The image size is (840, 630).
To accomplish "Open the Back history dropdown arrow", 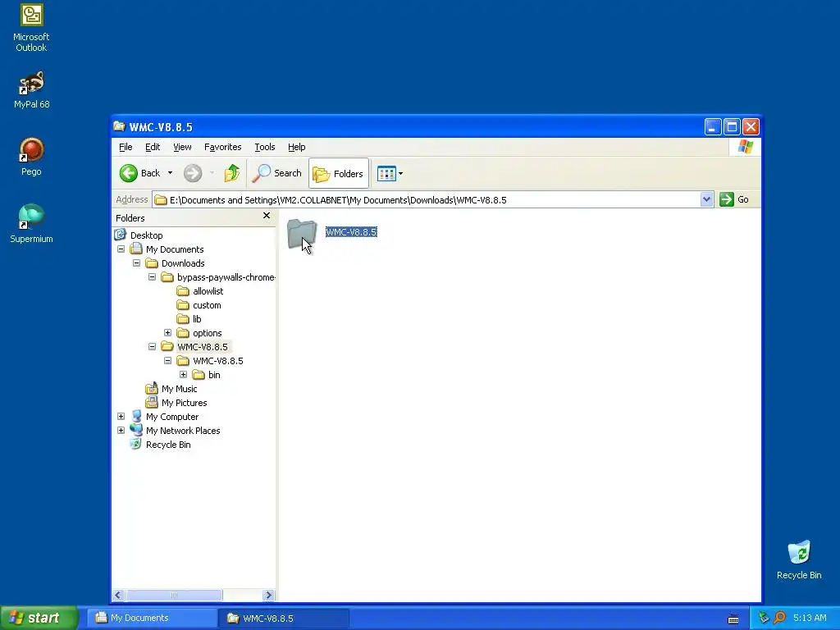I will [170, 173].
